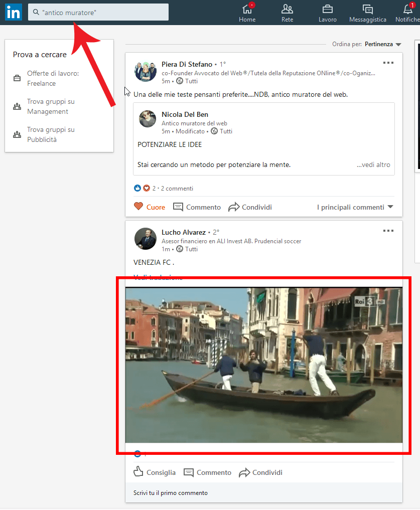Open the 'Ordina per: Pertinenza' dropdown
This screenshot has height=510, width=420.
tap(382, 44)
